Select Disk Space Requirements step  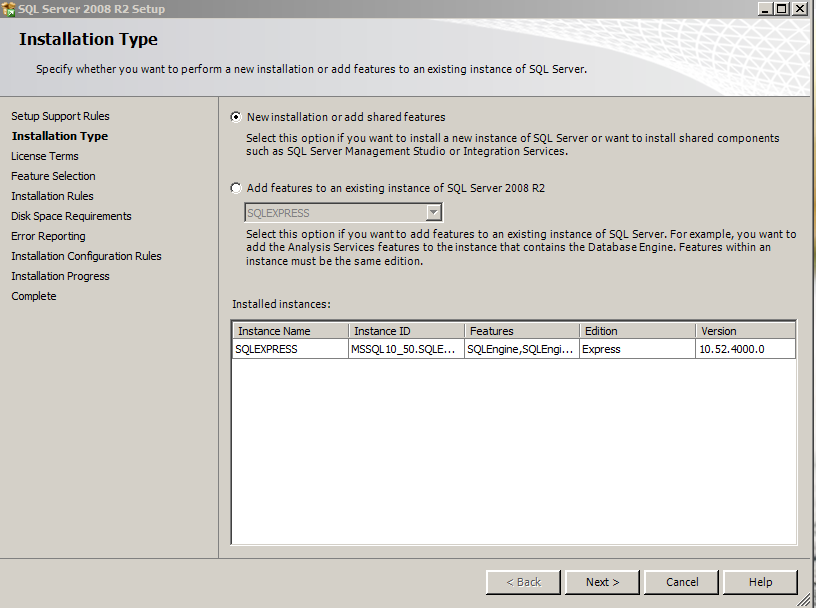pyautogui.click(x=71, y=216)
